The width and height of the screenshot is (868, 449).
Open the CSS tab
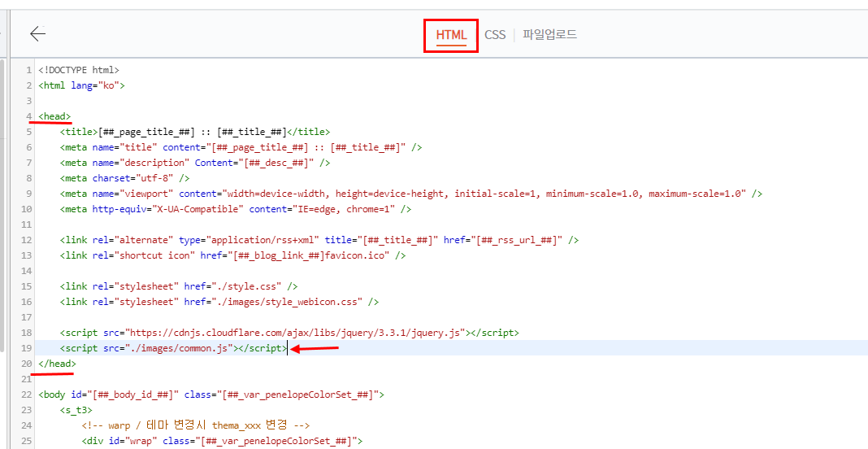click(495, 35)
